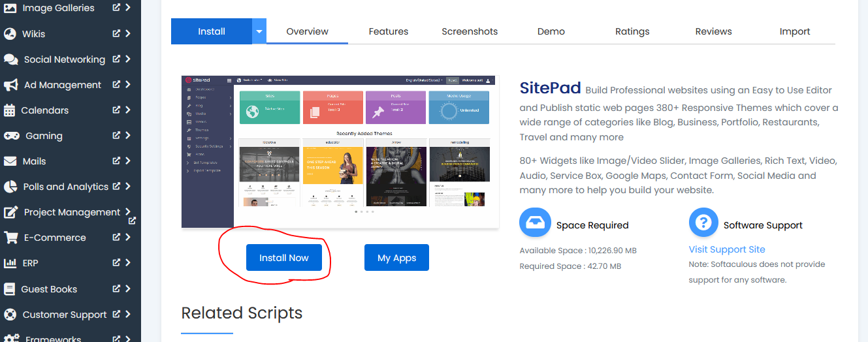This screenshot has width=868, height=342.
Task: Expand the Image Galleries chevron
Action: click(x=128, y=8)
